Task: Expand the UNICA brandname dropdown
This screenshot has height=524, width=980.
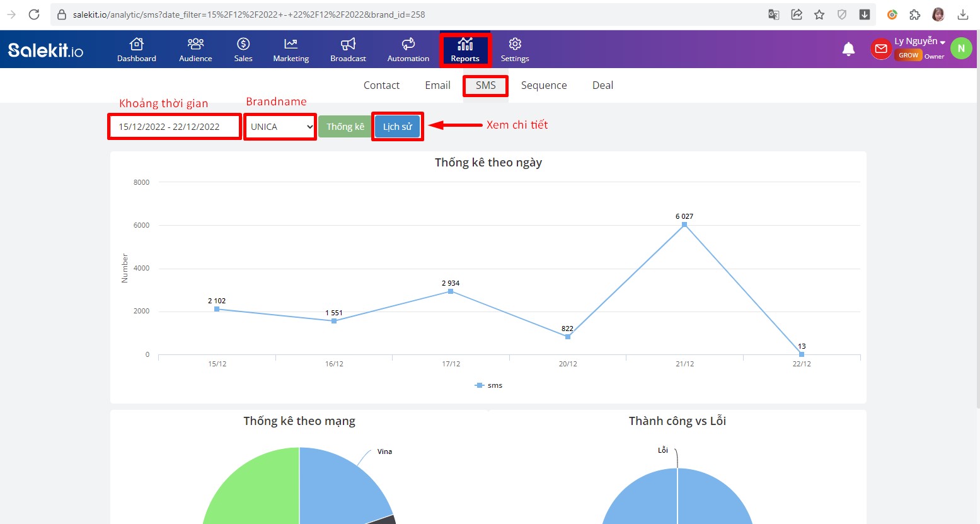Action: (280, 127)
